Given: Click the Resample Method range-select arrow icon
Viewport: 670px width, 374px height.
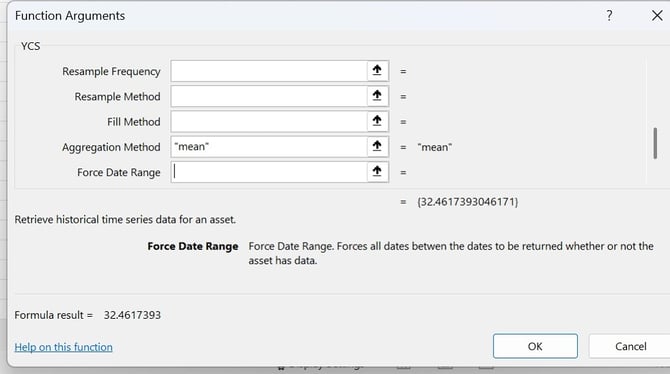Looking at the screenshot, I should 377,96.
